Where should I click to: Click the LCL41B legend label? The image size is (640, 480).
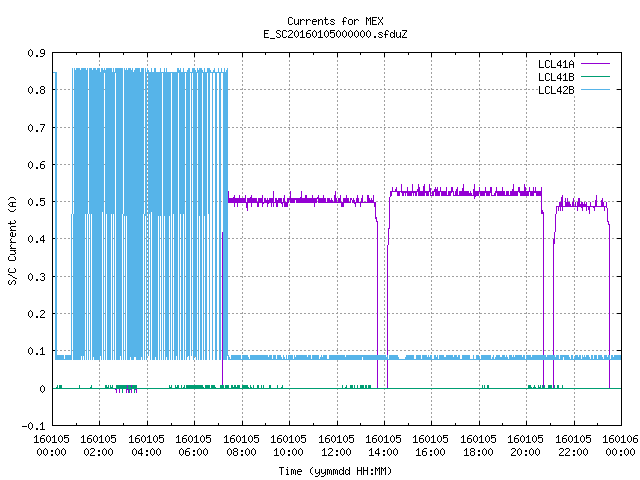pyautogui.click(x=556, y=77)
